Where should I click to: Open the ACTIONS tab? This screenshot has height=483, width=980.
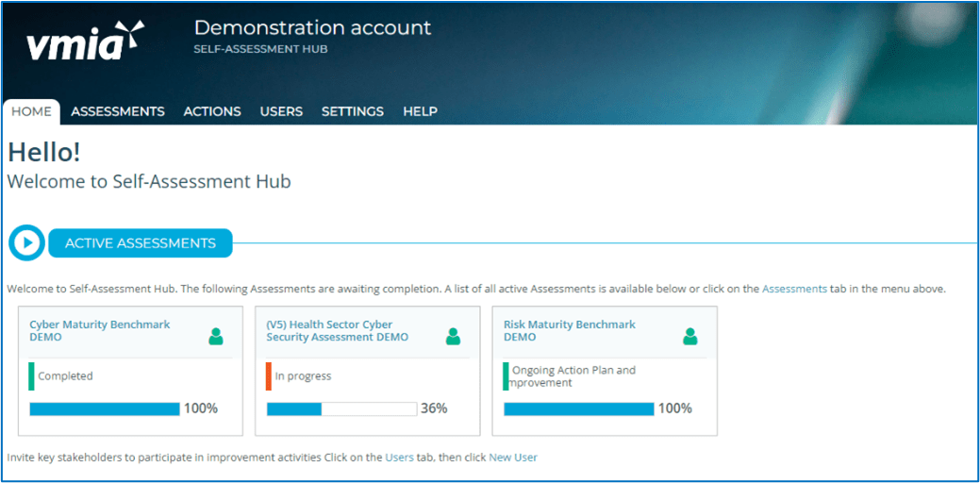pos(212,112)
